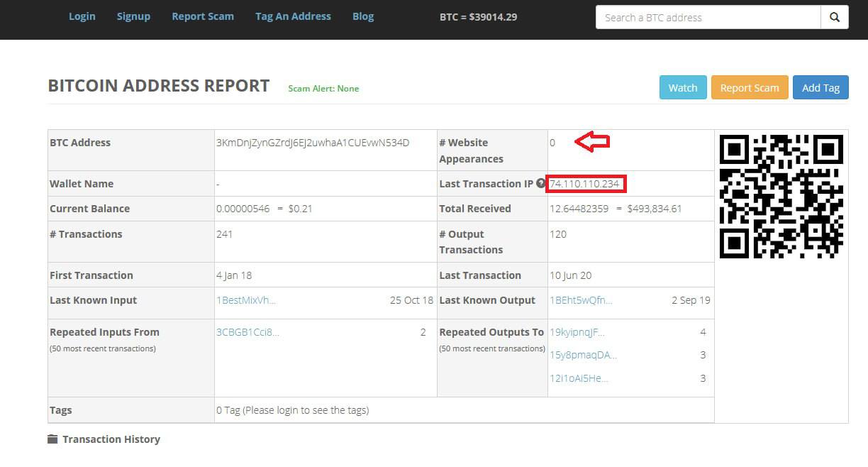Click the last transaction date 10 Jun 20
Screen dimensions: 868x467
coord(570,275)
